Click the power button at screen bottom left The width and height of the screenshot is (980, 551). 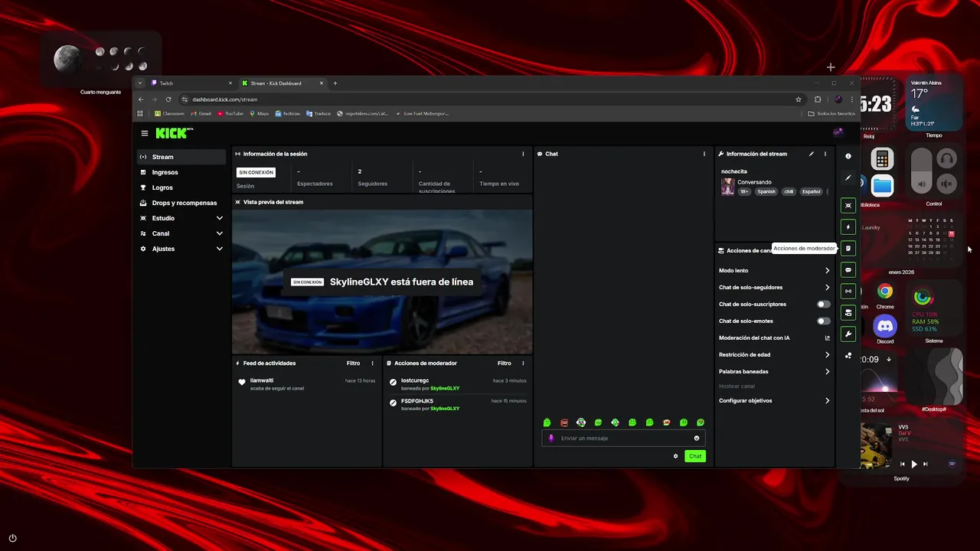pyautogui.click(x=12, y=538)
